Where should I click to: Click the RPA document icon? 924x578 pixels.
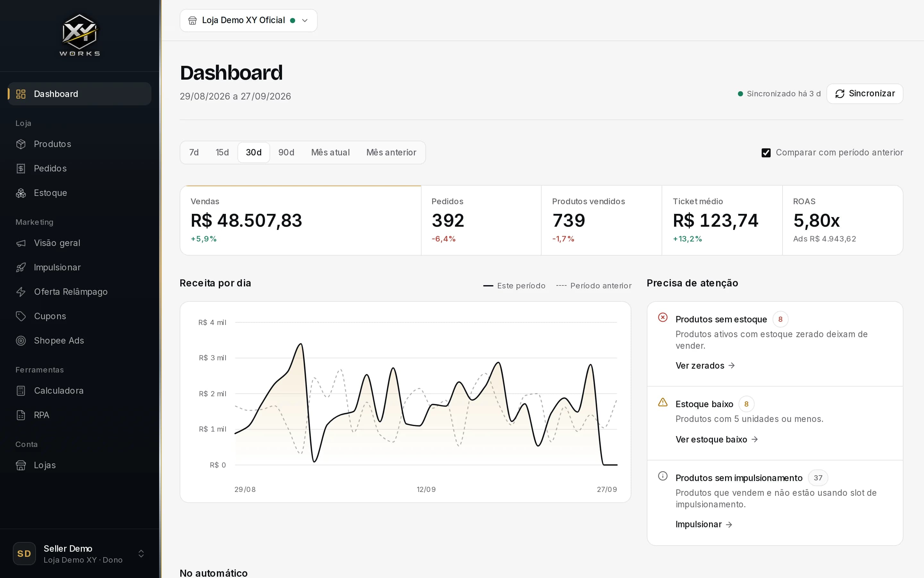21,415
